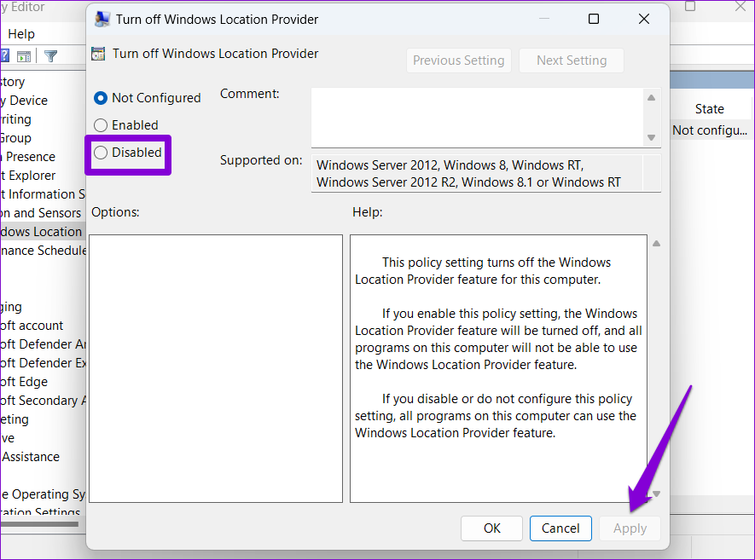Screen dimensions: 755x560
Task: Select 'Assistance' tree item
Action: coord(30,457)
